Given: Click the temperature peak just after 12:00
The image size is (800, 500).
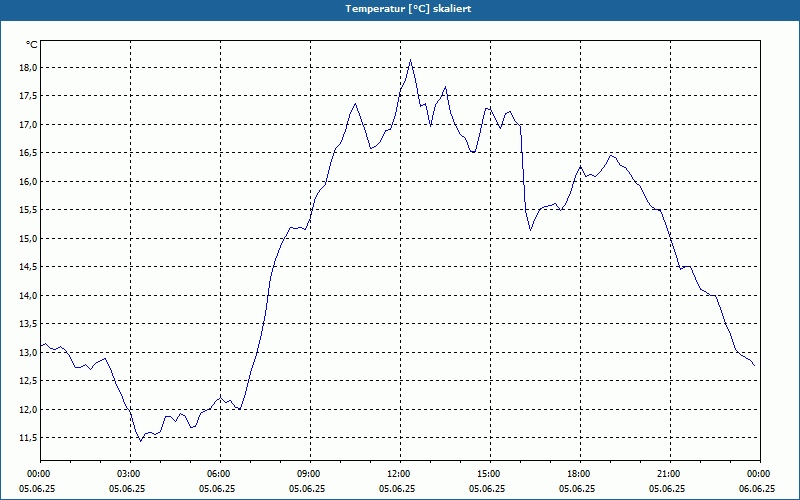Looking at the screenshot, I should [x=410, y=60].
